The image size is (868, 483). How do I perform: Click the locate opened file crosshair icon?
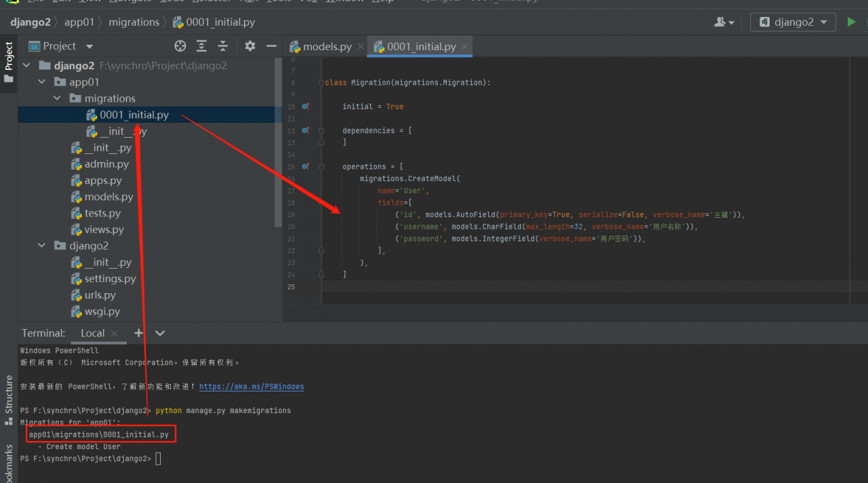tap(180, 46)
